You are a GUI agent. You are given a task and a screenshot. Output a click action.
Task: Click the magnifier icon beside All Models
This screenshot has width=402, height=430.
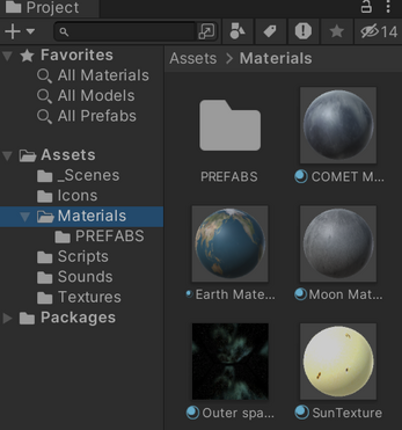pos(44,96)
